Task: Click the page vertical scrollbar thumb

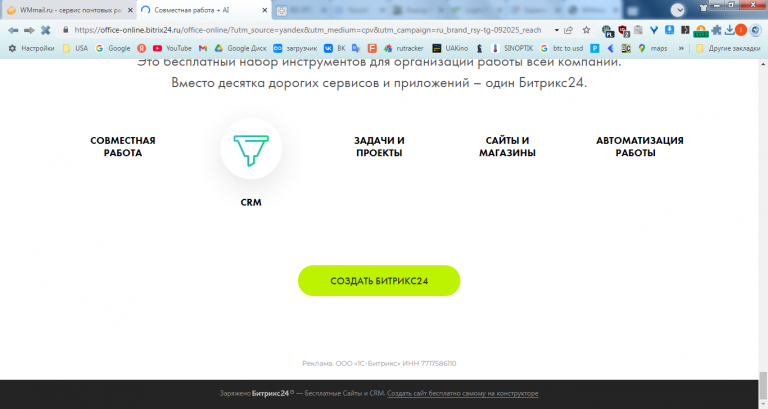Action: click(x=763, y=383)
